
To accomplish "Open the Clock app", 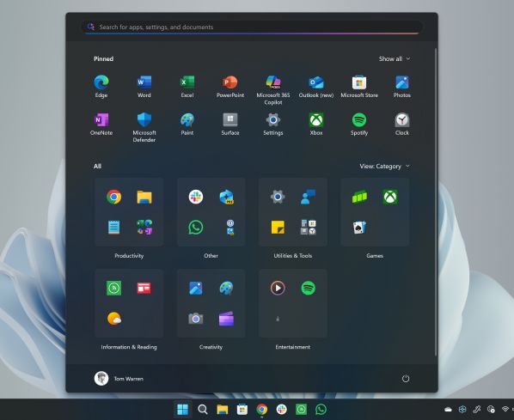I will click(x=402, y=124).
